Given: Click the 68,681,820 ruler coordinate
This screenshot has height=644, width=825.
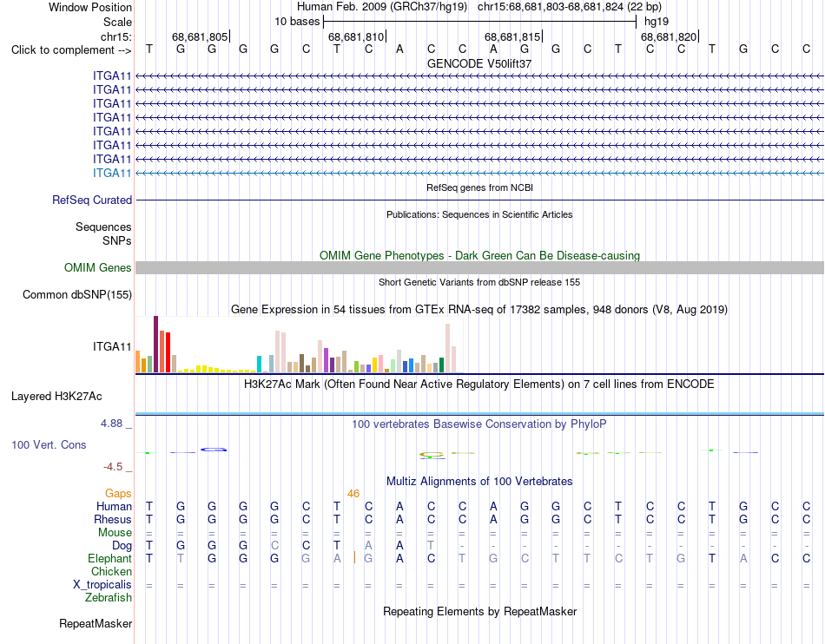Looking at the screenshot, I should coord(668,36).
